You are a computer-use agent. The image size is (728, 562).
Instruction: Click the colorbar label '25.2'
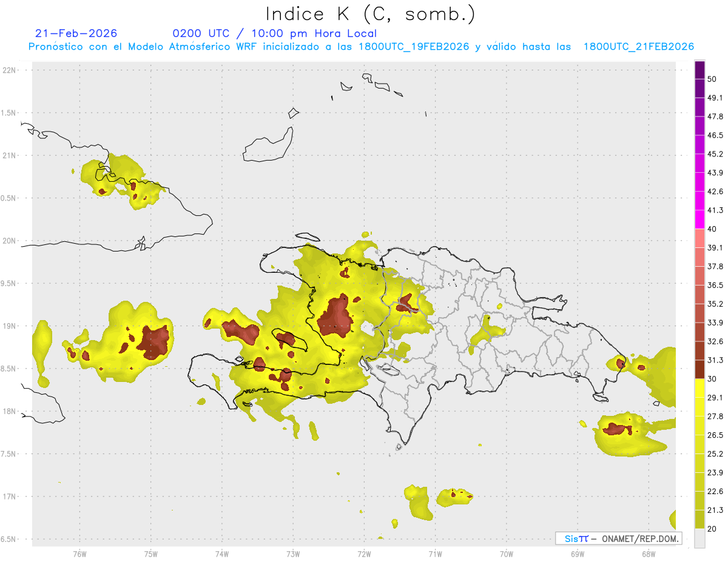tap(715, 454)
